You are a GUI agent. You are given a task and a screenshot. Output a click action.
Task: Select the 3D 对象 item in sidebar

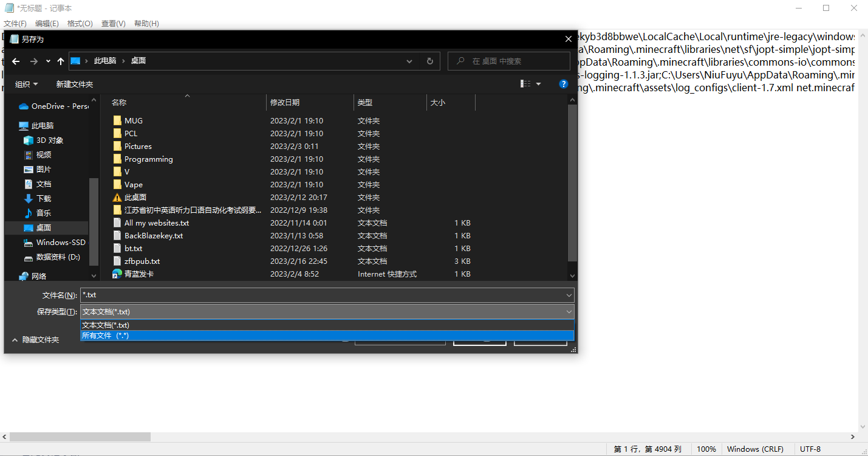[x=49, y=140]
